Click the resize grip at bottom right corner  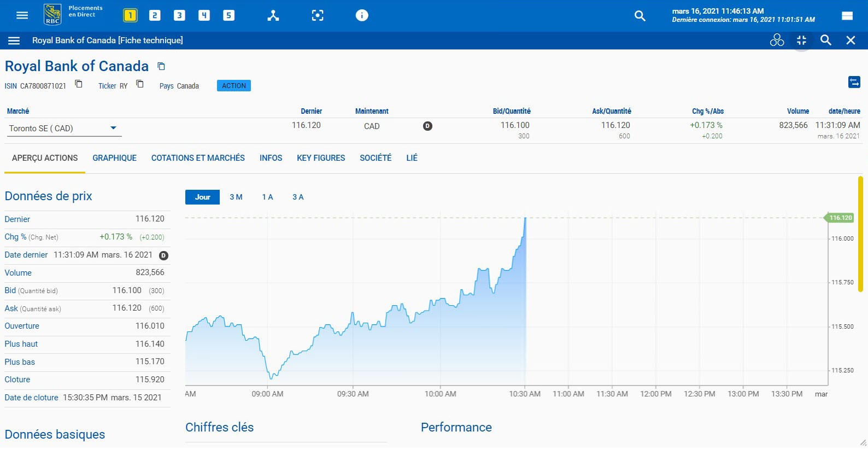pos(863,443)
